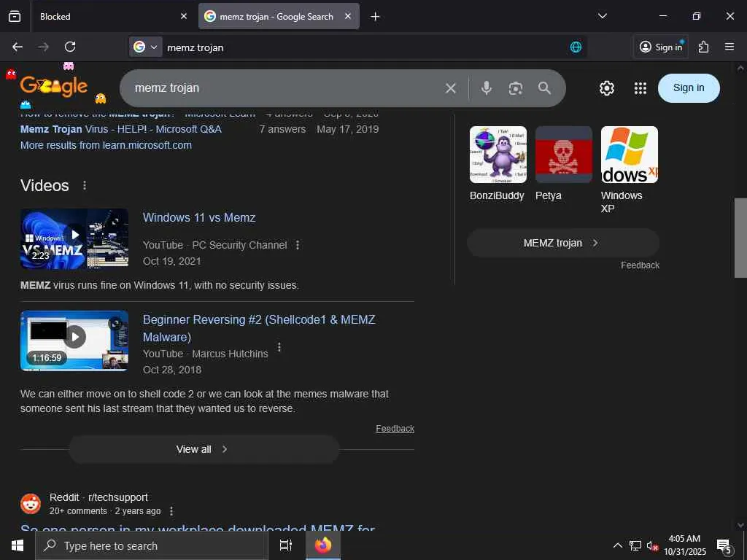
Task: Open More results from learn.microsoft.com
Action: 106,145
